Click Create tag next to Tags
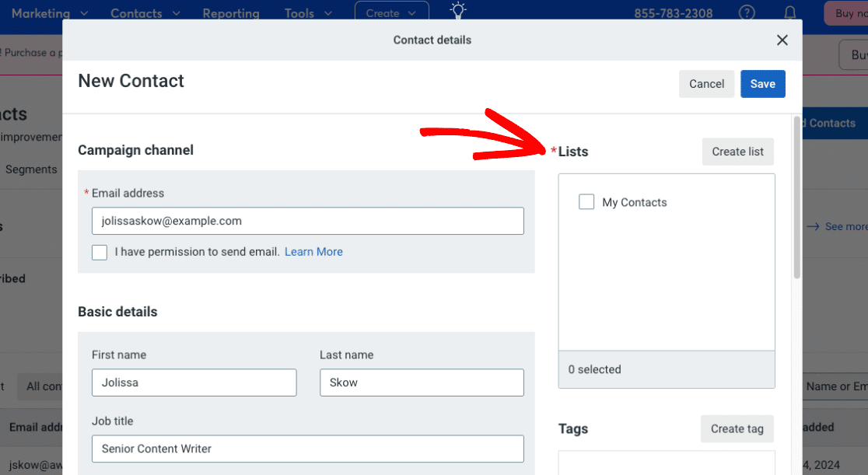The image size is (868, 475). pos(737,428)
